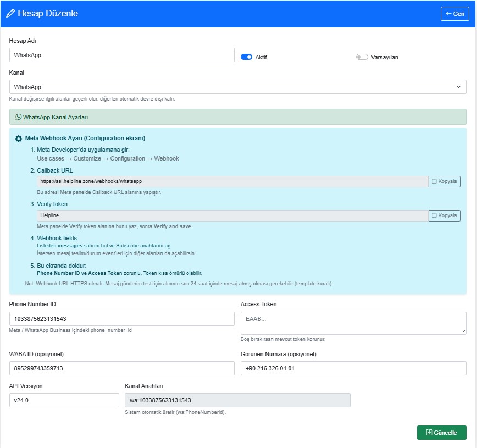The width and height of the screenshot is (477, 448).
Task: Click the Kanal dropdown chevron arrow
Action: pos(458,87)
